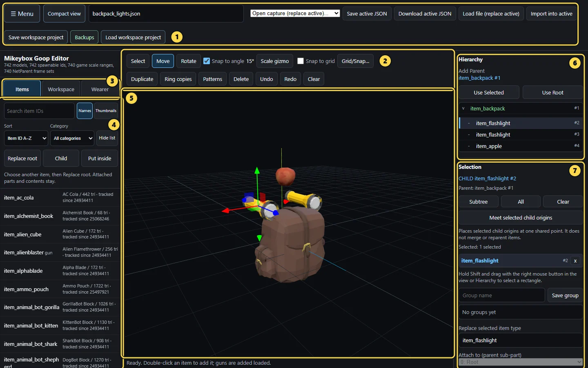Collapse the item_backpack tree node
The height and width of the screenshot is (368, 588).
coord(463,108)
